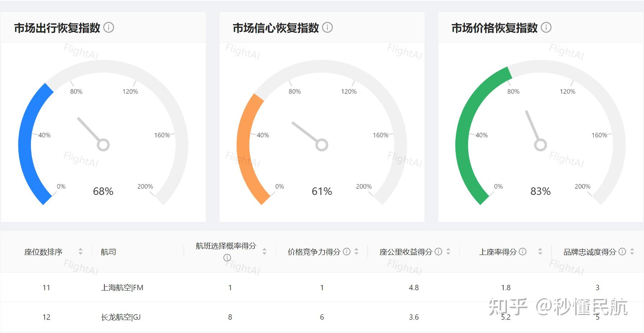
Task: Click the info icon next to 市场价格恢复指数
Action: (546, 27)
